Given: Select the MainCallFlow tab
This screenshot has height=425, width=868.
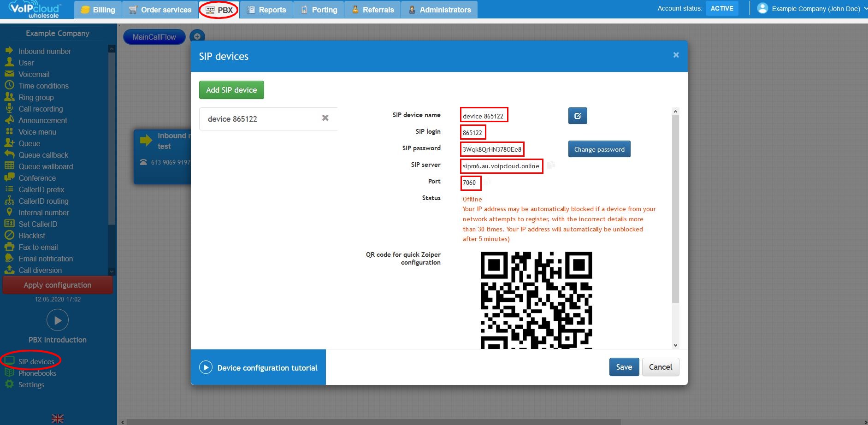Looking at the screenshot, I should 154,36.
